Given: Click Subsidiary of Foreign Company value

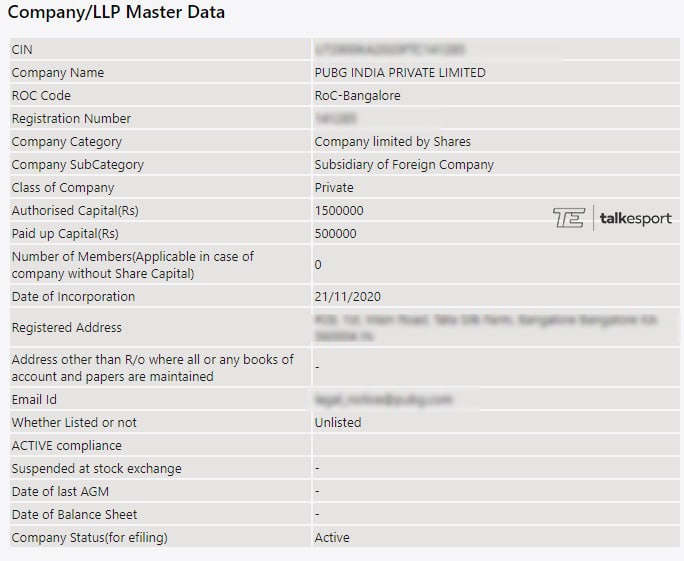Looking at the screenshot, I should click(x=404, y=165).
